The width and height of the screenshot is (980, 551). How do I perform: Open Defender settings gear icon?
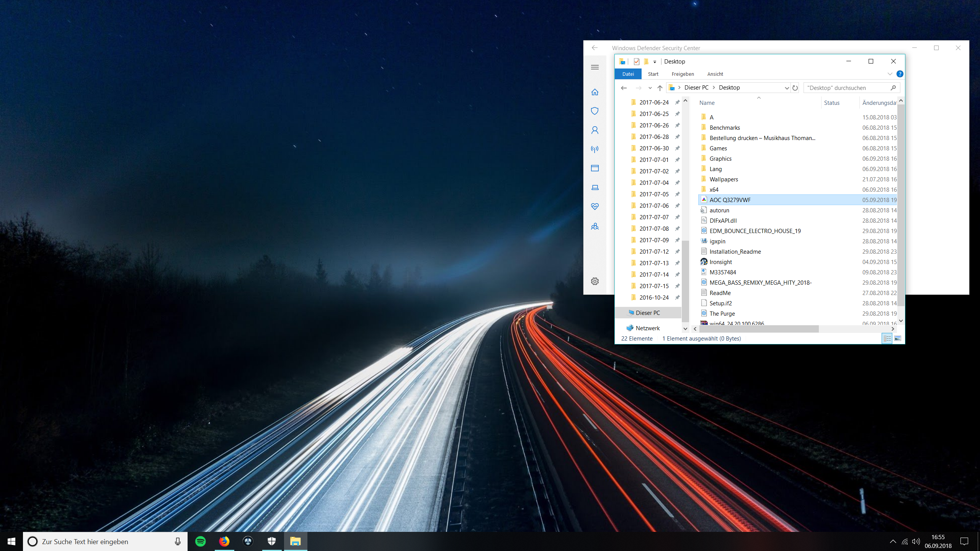[595, 281]
